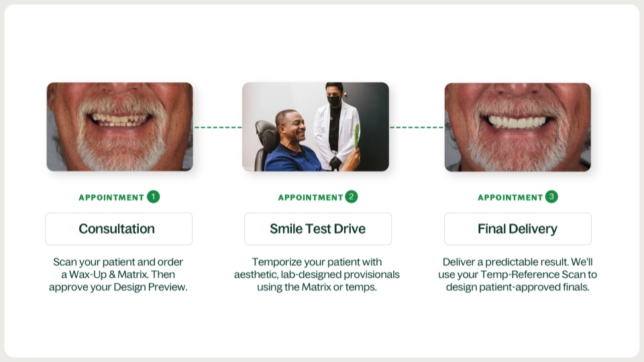Click the first APPOINTMENT label
The height and width of the screenshot is (362, 644).
tap(111, 197)
